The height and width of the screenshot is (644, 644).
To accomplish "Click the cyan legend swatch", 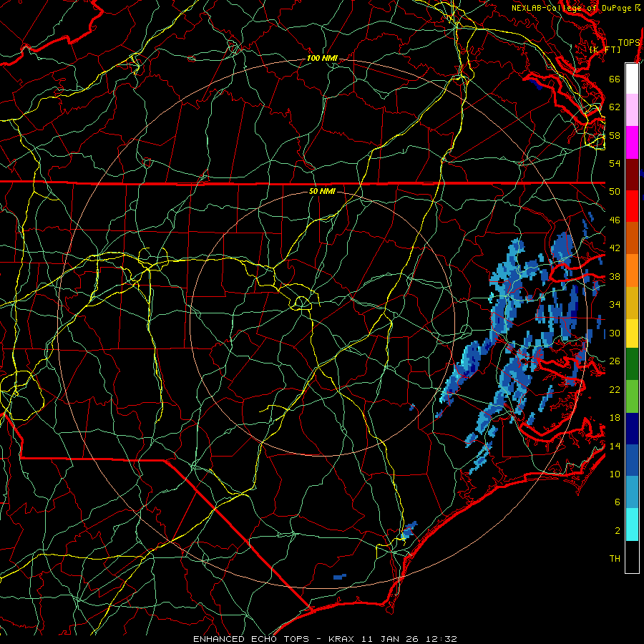I will pyautogui.click(x=632, y=525).
